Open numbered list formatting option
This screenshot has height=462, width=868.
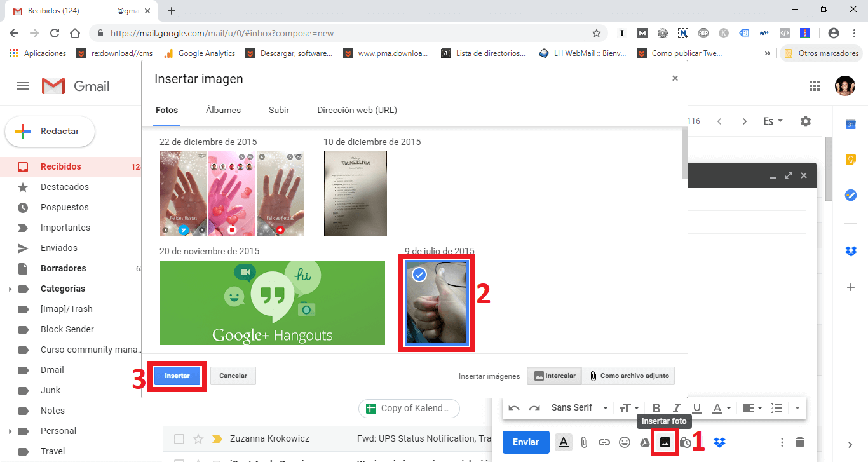[776, 408]
